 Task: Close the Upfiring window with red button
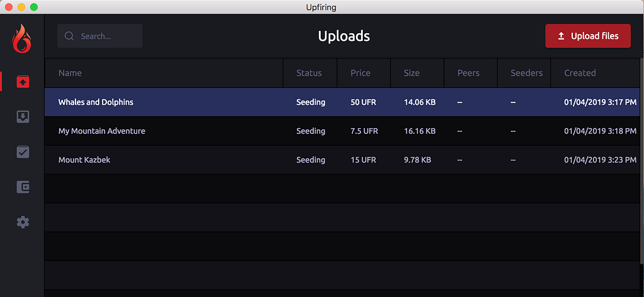pos(9,7)
